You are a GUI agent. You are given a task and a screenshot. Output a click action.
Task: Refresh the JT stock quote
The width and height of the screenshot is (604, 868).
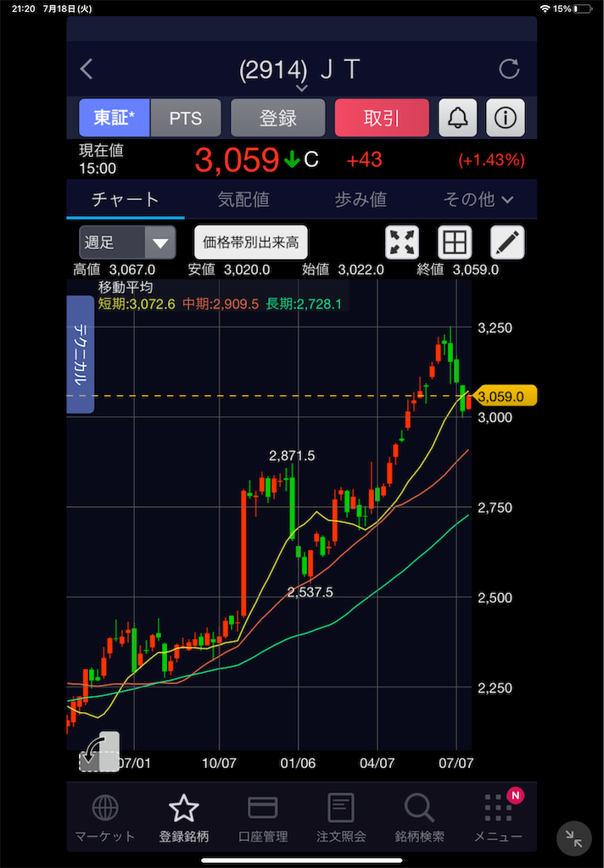coord(509,70)
